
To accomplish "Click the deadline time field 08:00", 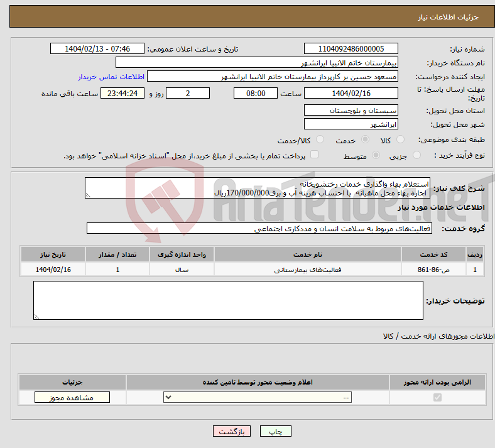I will click(256, 93).
